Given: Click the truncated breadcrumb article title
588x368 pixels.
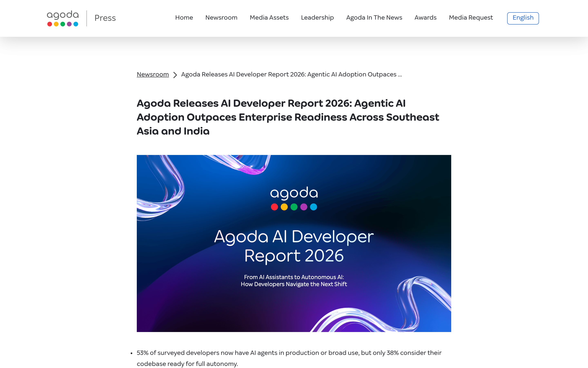Looking at the screenshot, I should pyautogui.click(x=291, y=74).
